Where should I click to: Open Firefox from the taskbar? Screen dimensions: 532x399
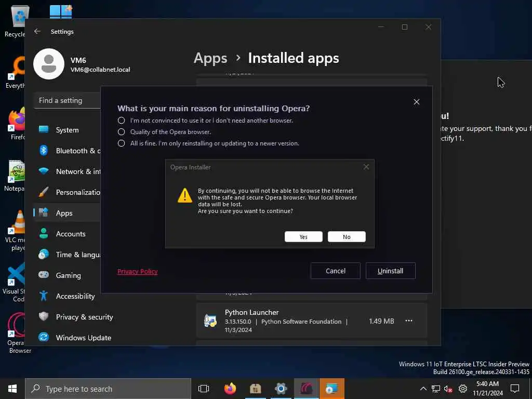230,389
